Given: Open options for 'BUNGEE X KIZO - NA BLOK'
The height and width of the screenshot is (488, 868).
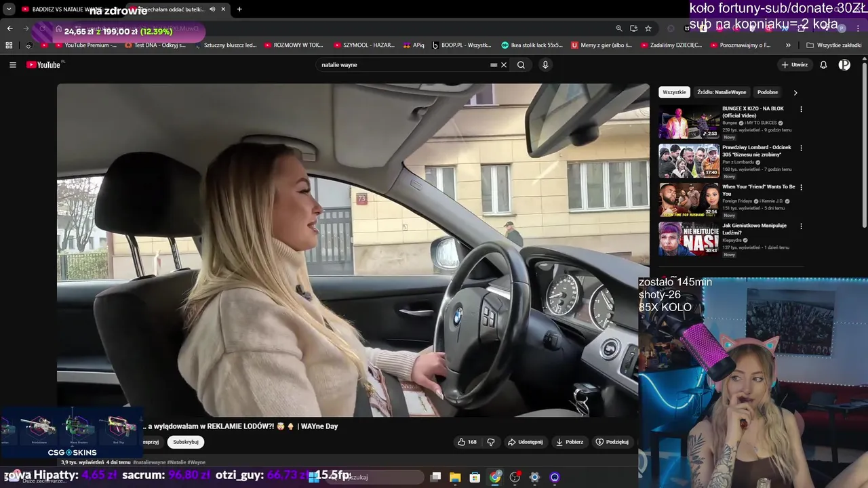Looking at the screenshot, I should 801,109.
